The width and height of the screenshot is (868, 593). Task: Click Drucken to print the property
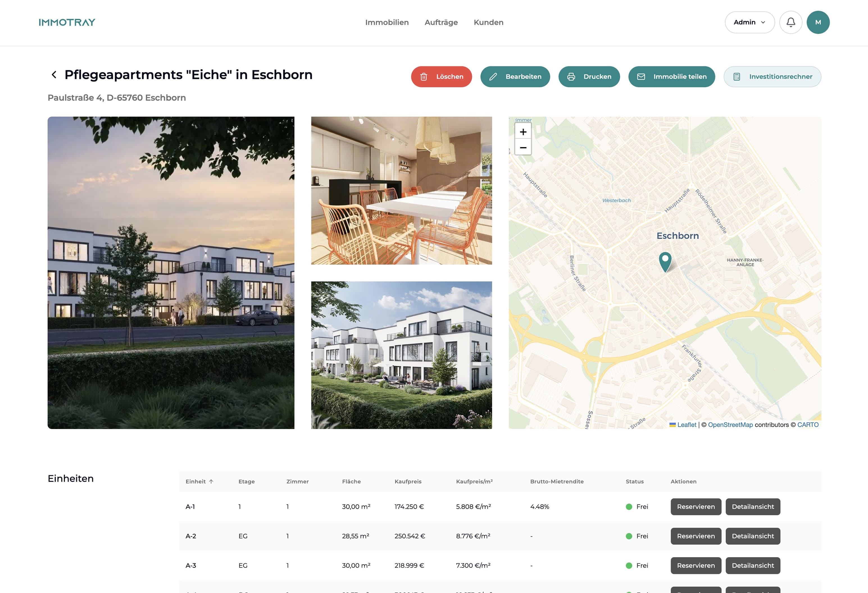tap(589, 77)
